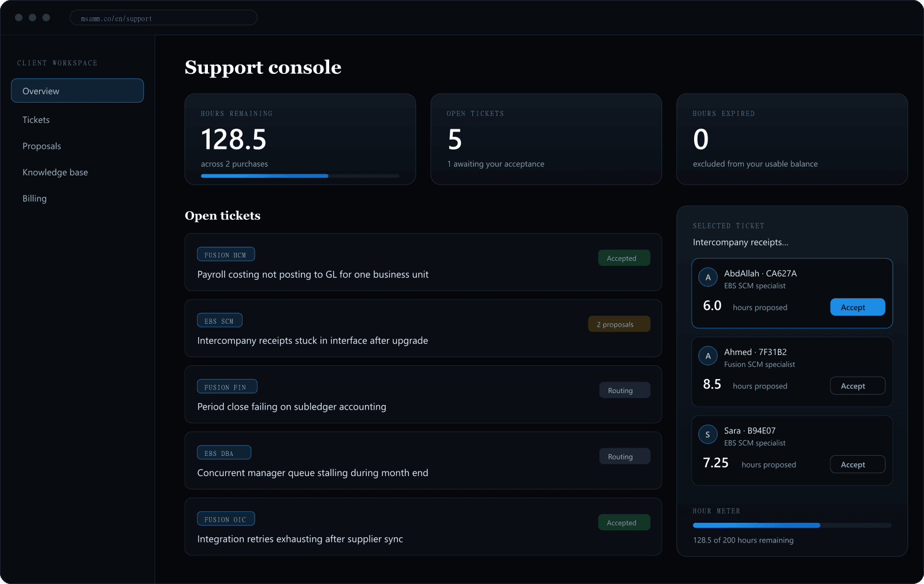
Task: Click AbdAllah's avatar icon
Action: [708, 278]
